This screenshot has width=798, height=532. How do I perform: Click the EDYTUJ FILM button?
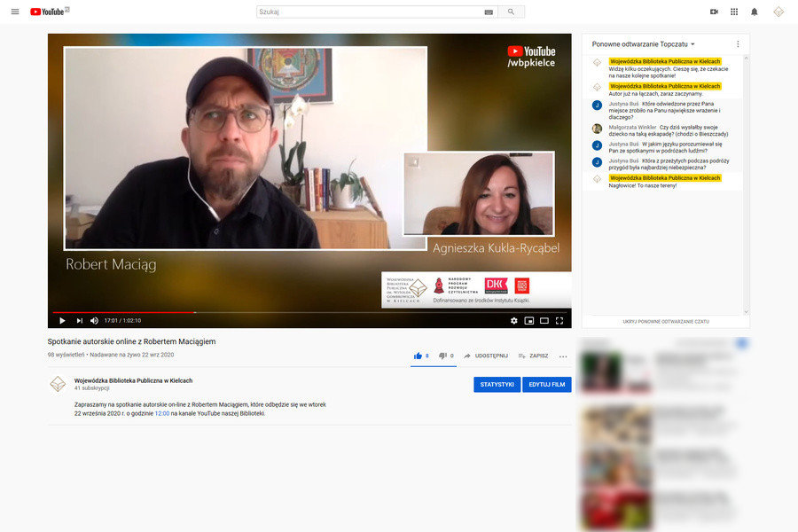pyautogui.click(x=546, y=384)
